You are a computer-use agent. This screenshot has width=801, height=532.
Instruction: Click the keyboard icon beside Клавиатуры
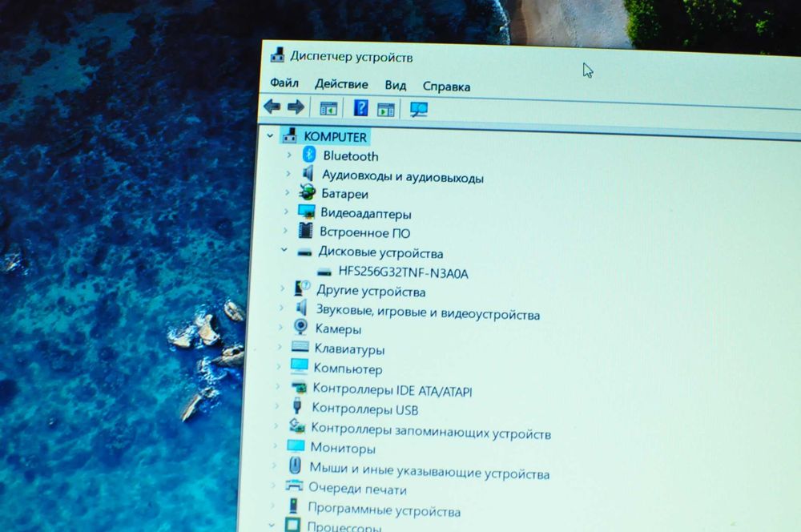coord(300,346)
